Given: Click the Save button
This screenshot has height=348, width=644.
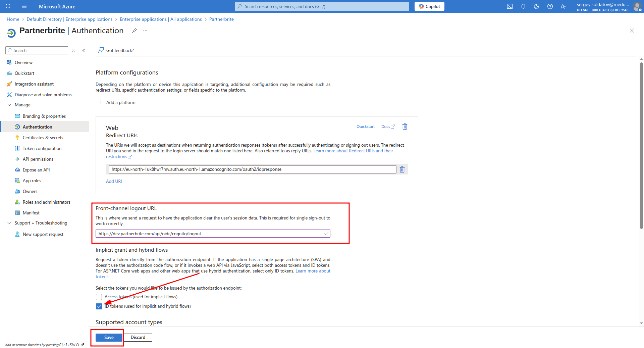Looking at the screenshot, I should tap(109, 338).
